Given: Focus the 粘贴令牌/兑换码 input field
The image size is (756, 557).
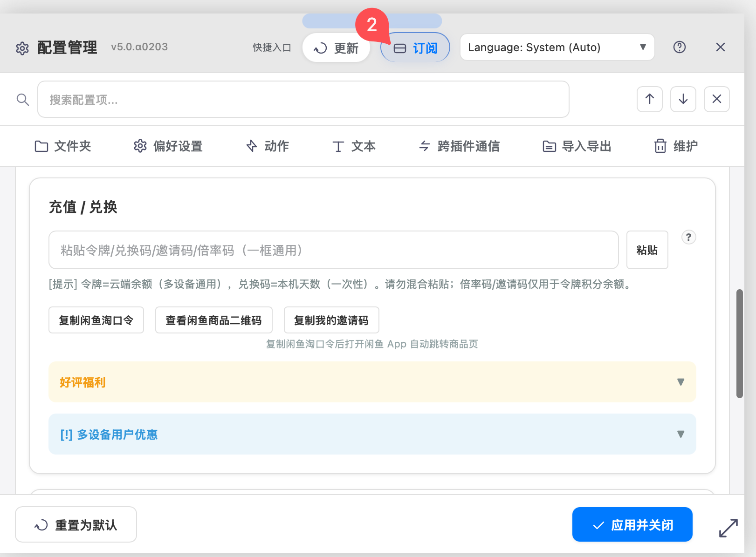Looking at the screenshot, I should tap(333, 250).
